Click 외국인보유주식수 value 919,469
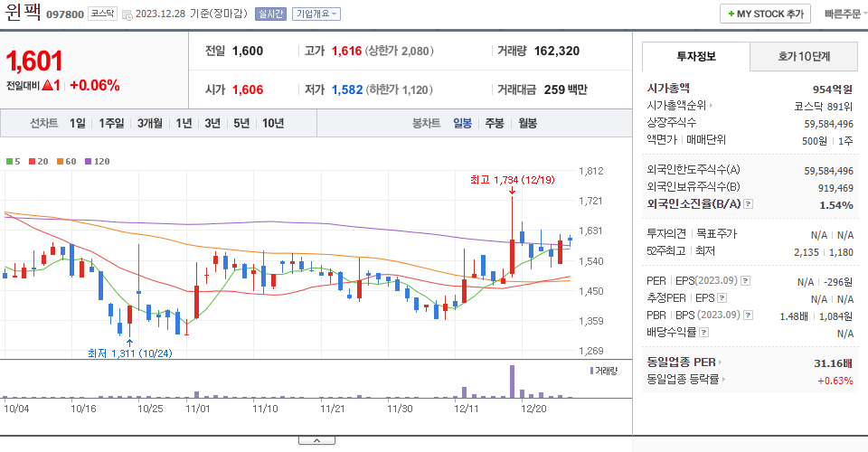This screenshot has height=452, width=868. [835, 188]
